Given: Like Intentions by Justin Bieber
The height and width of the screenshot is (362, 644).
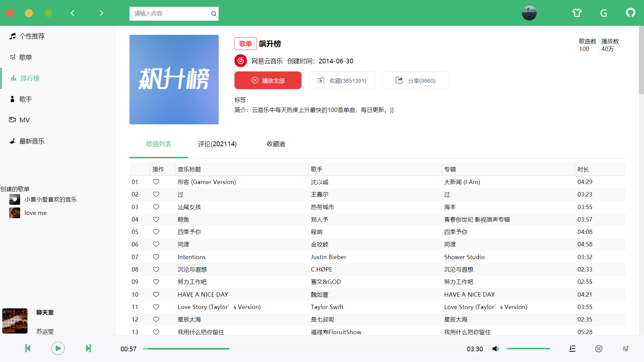Looking at the screenshot, I should point(156,257).
